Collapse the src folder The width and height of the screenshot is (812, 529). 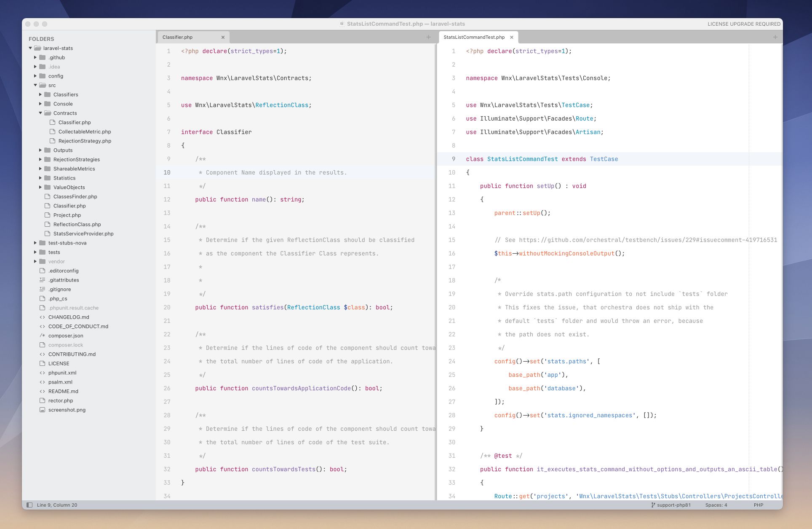tap(35, 85)
